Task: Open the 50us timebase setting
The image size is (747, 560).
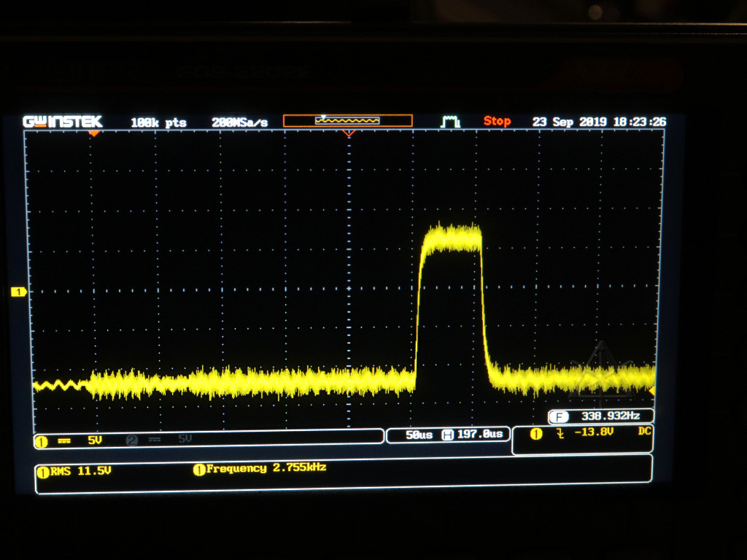Action: pos(419,435)
